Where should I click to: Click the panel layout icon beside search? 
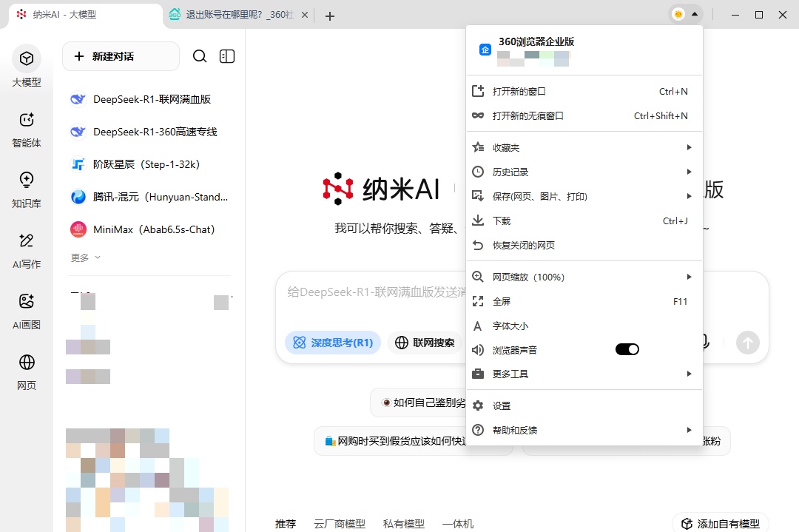point(226,55)
